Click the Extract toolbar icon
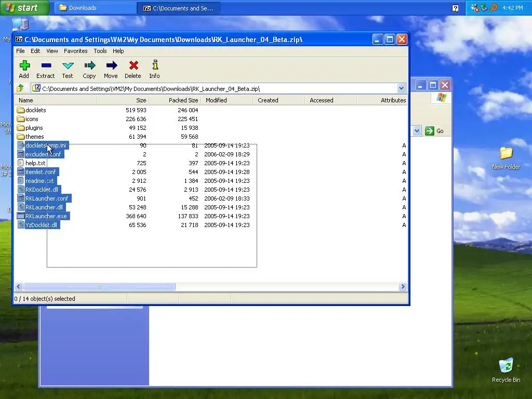 [46, 65]
